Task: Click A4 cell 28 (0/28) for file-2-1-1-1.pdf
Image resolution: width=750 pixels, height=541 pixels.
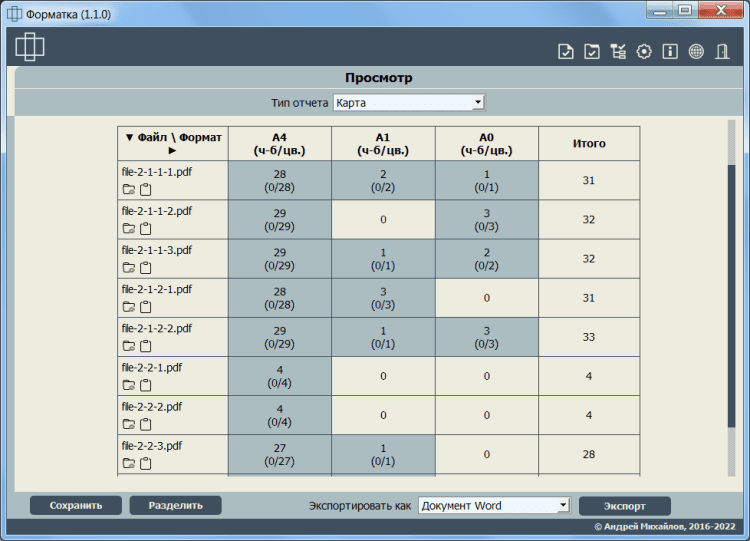Action: (x=280, y=180)
